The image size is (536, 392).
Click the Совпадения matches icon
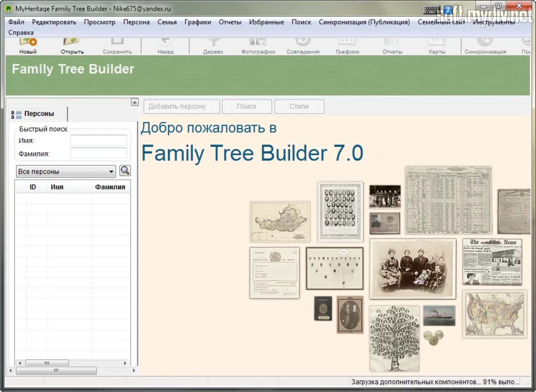[303, 46]
